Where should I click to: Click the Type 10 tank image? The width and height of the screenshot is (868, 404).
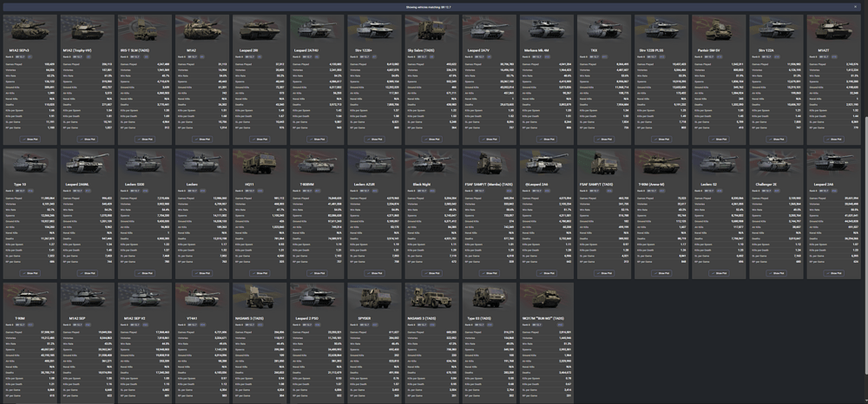30,163
